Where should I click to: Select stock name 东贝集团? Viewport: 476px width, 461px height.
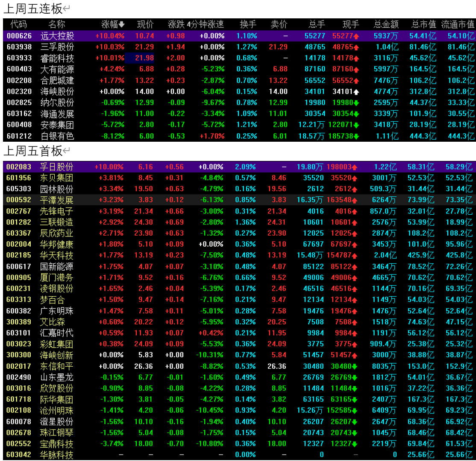point(56,178)
